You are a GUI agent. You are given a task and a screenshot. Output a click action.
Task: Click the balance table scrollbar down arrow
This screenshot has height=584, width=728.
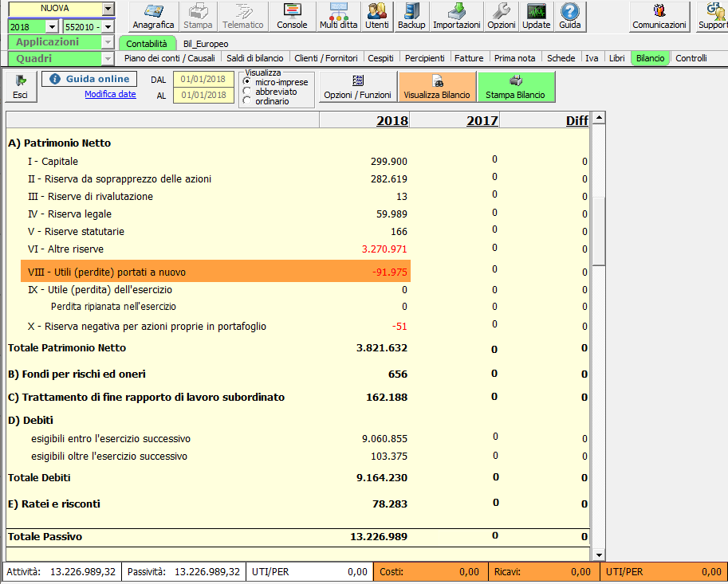click(x=599, y=555)
